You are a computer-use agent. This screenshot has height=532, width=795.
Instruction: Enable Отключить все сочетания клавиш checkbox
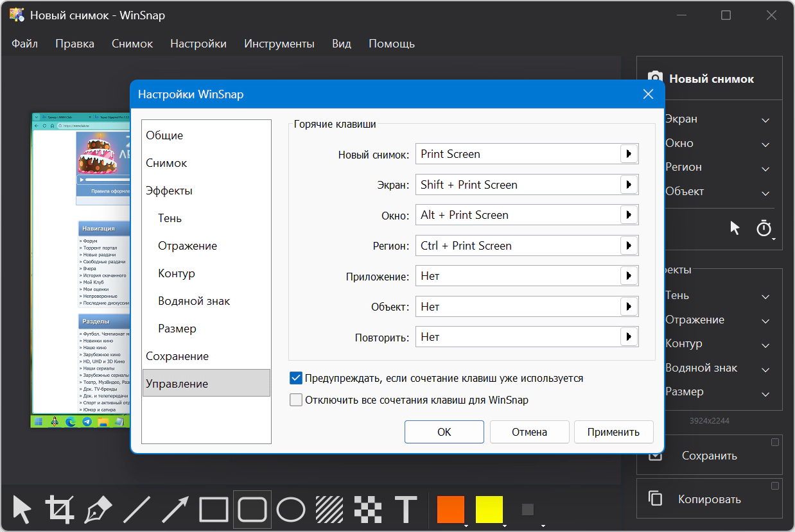(296, 400)
